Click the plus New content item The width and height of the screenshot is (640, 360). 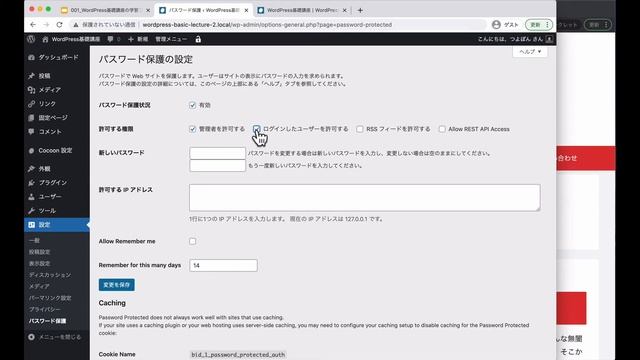coord(138,39)
